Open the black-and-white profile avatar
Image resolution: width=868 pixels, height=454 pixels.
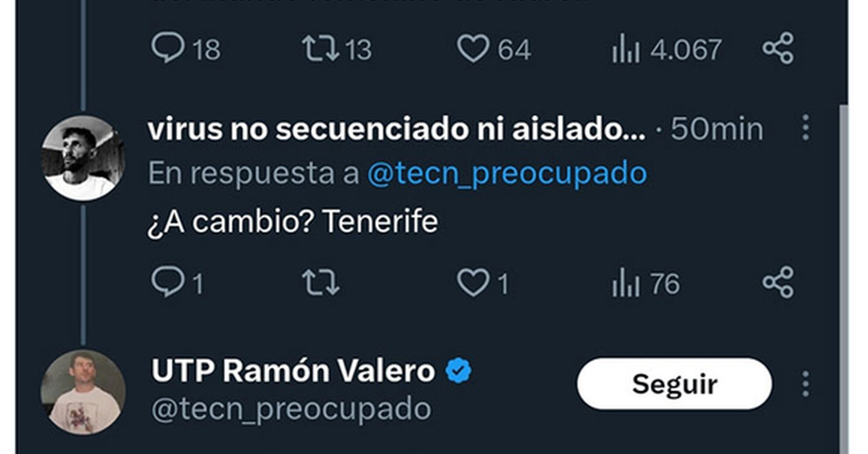83,158
